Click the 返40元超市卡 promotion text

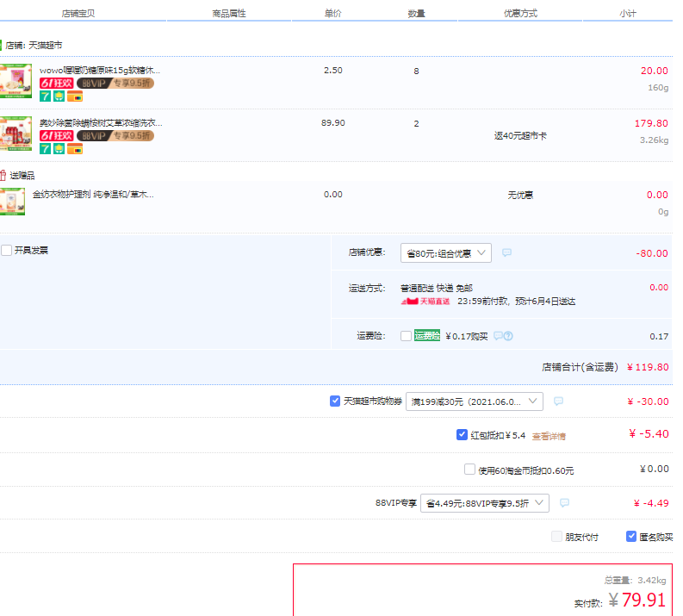pyautogui.click(x=520, y=136)
